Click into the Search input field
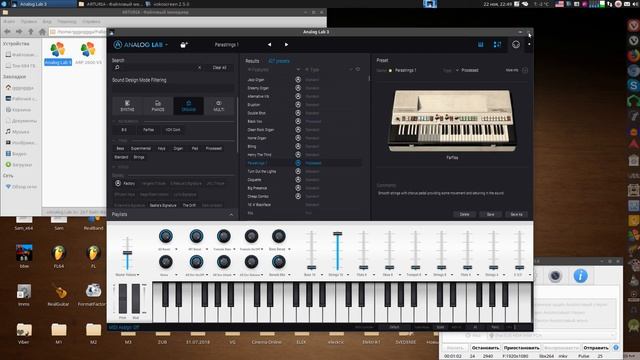The width and height of the screenshot is (640, 360). [x=158, y=67]
